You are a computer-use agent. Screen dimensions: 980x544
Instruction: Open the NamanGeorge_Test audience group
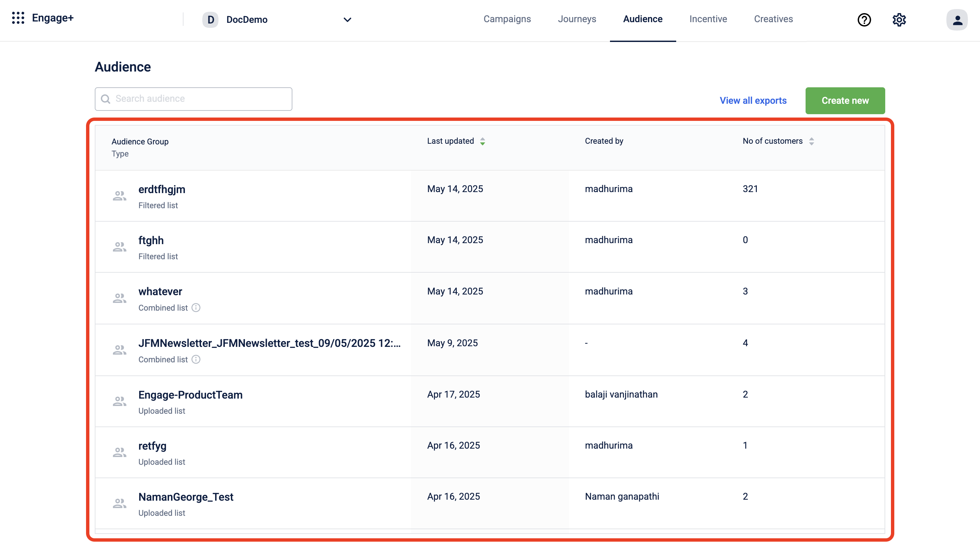click(x=186, y=496)
